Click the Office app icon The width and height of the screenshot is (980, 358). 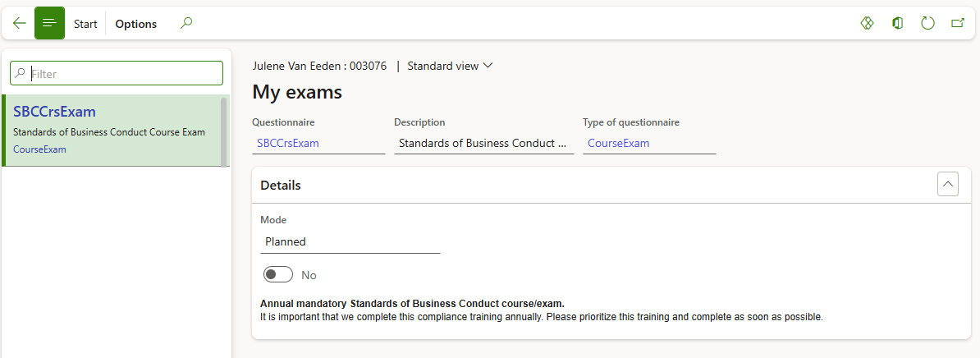pyautogui.click(x=897, y=24)
